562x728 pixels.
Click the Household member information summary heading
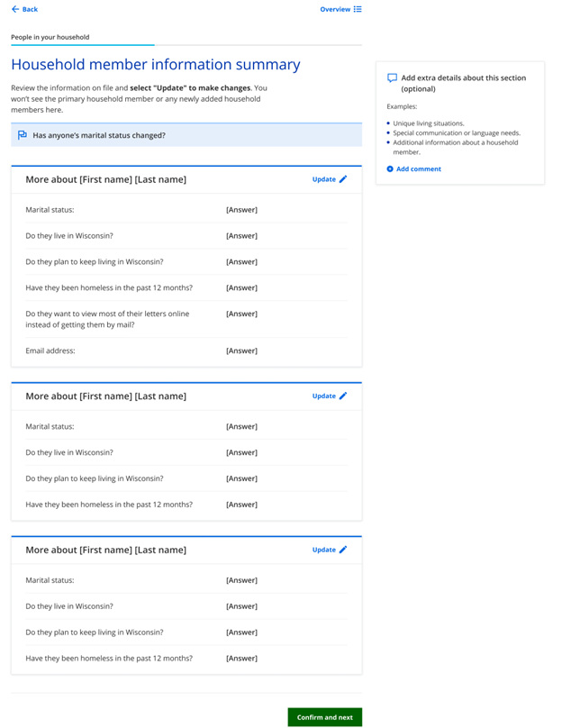(156, 65)
